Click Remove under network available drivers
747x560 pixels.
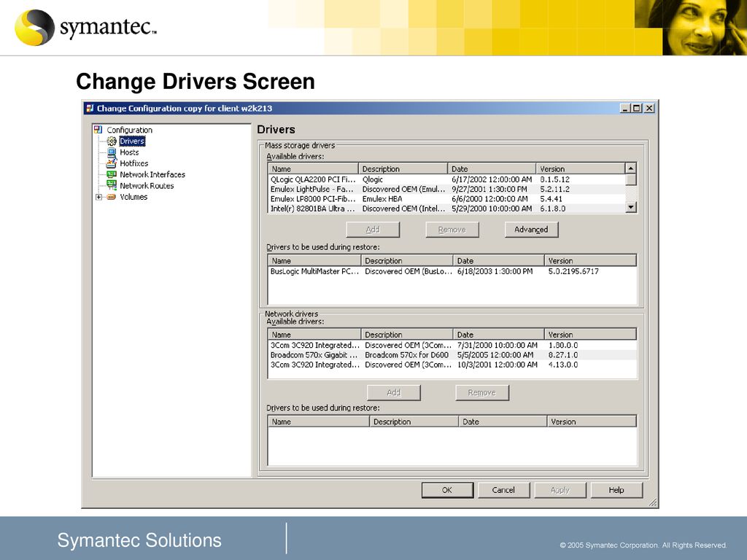pos(481,392)
